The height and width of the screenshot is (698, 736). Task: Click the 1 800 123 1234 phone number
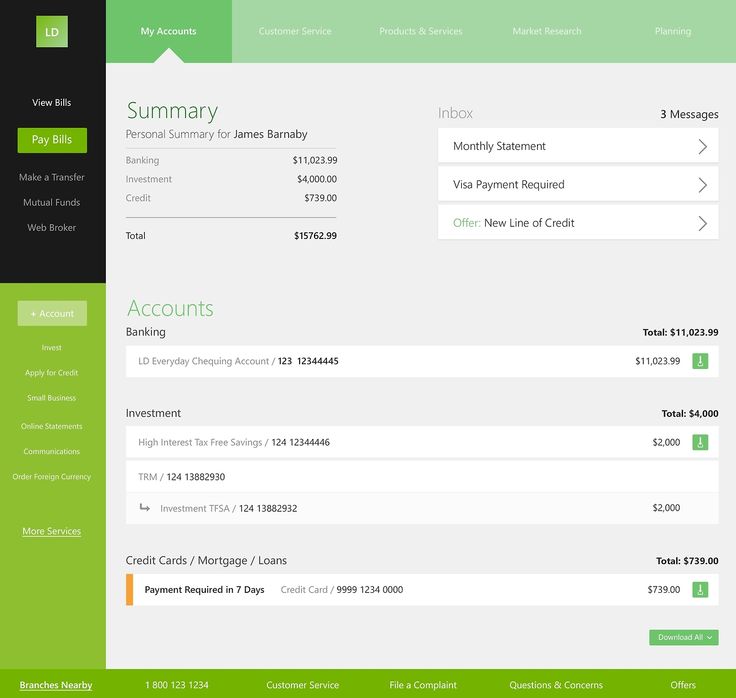point(177,685)
